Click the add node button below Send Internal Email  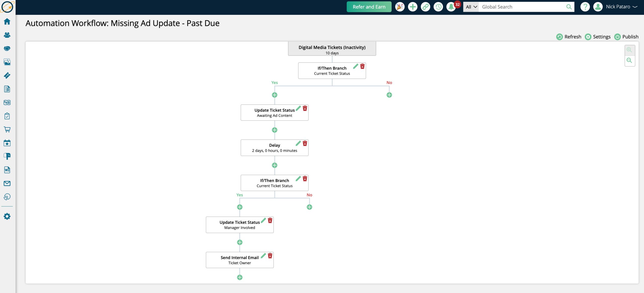[x=239, y=277]
